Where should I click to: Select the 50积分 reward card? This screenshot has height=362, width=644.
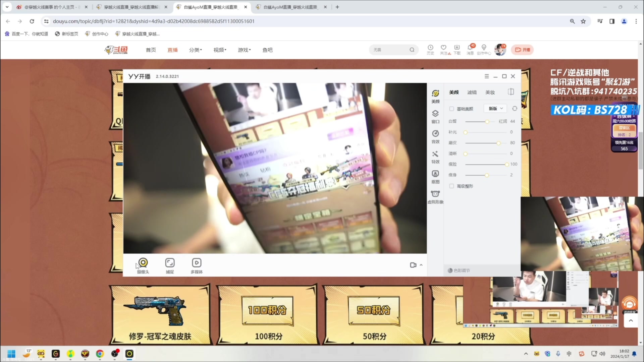[374, 314]
